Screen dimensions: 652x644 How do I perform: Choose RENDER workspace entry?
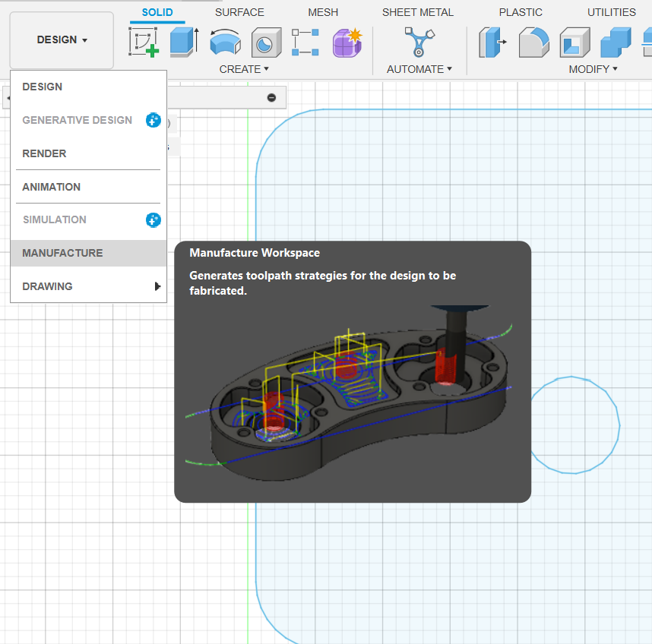tap(89, 153)
